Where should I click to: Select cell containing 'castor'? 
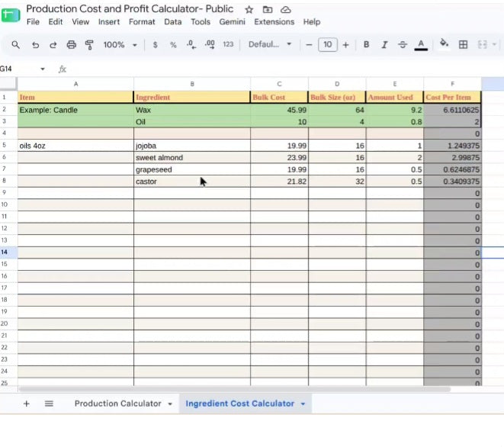click(192, 182)
